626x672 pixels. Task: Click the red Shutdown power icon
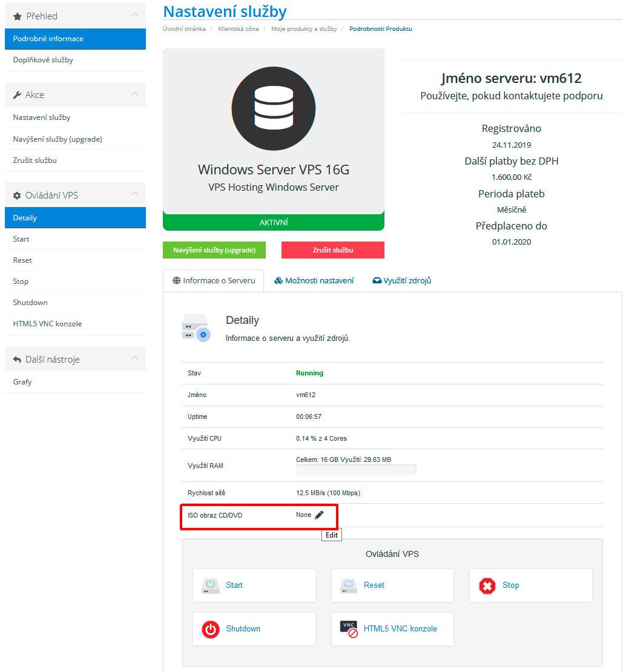[210, 628]
